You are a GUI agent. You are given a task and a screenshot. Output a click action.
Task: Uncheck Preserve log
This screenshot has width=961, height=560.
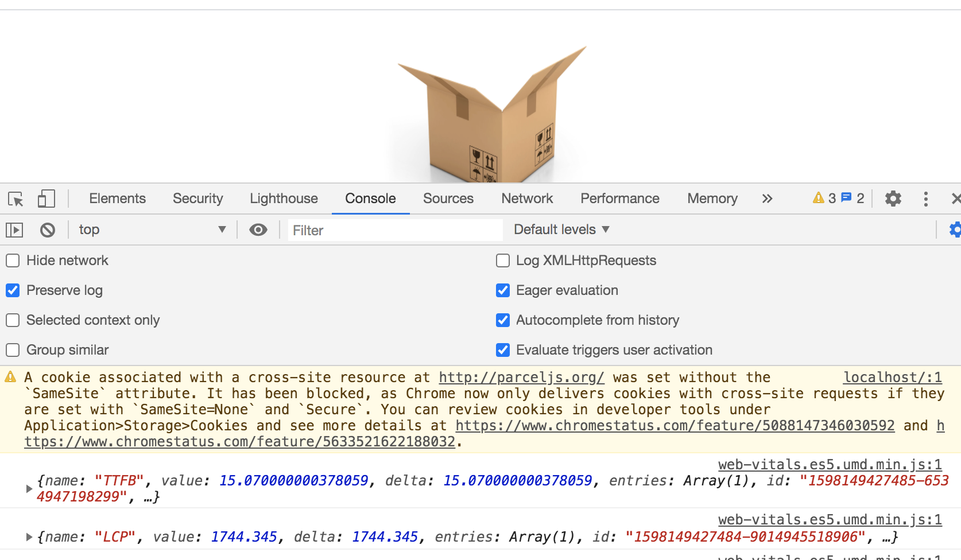pos(13,290)
